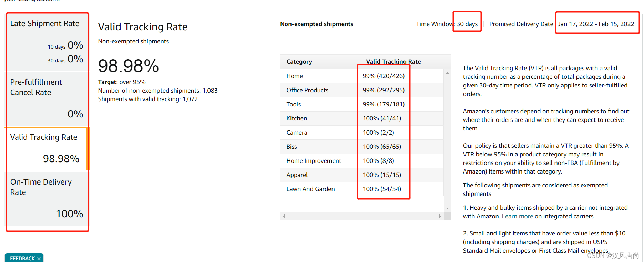
Task: Click the horizontal scrollbar right arrow
Action: [x=440, y=216]
